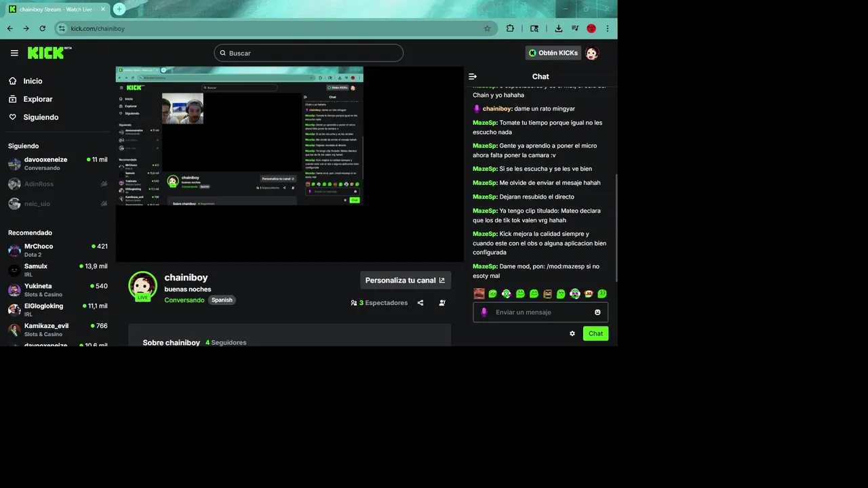The width and height of the screenshot is (868, 488).
Task: Click MazeSp's 'Dame mod' chat message
Action: [x=536, y=271]
